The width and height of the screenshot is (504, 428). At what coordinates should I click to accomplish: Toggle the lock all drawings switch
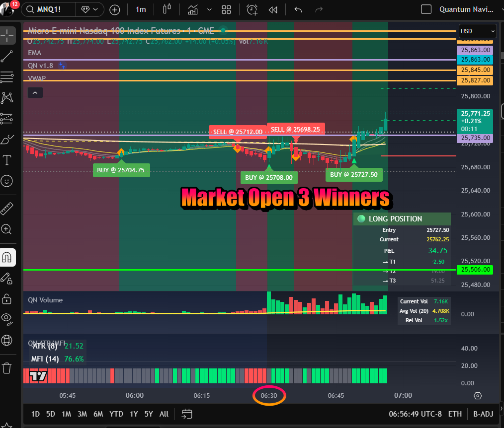click(7, 299)
